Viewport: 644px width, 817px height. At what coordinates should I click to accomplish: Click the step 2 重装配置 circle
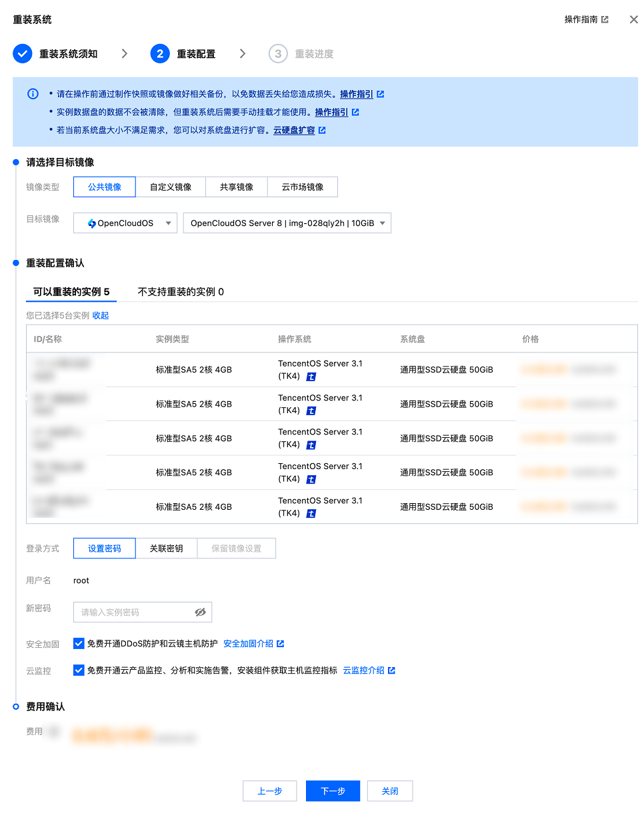(x=160, y=54)
